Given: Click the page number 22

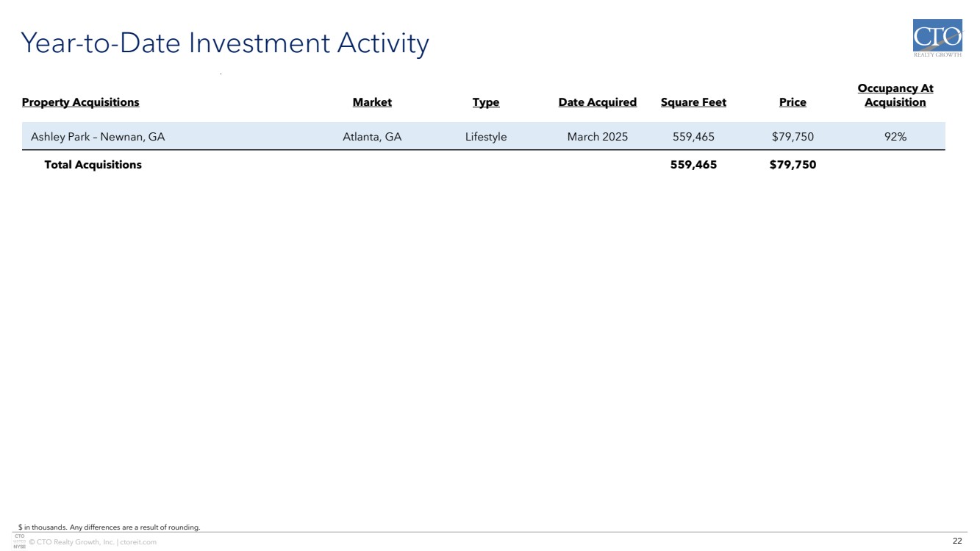Looking at the screenshot, I should (956, 541).
